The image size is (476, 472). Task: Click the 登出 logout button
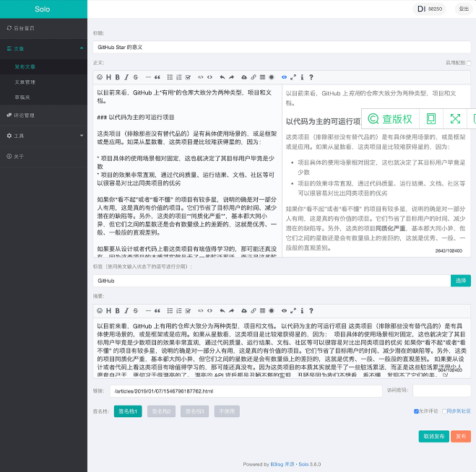(x=464, y=9)
